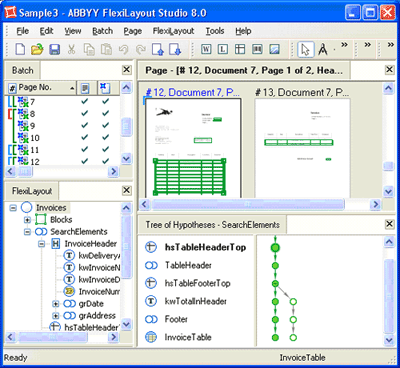Click the Save diskette toolbar icon
The width and height of the screenshot is (400, 368).
[55, 49]
